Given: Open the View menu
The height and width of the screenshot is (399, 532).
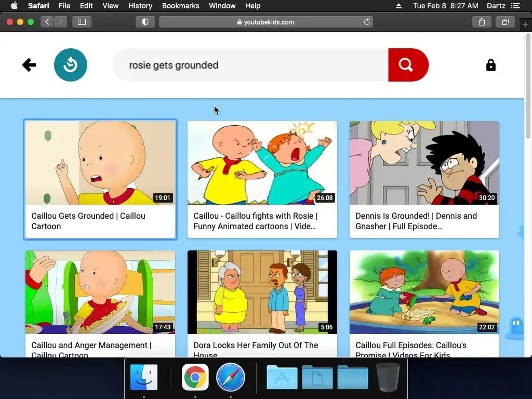Looking at the screenshot, I should click(110, 6).
